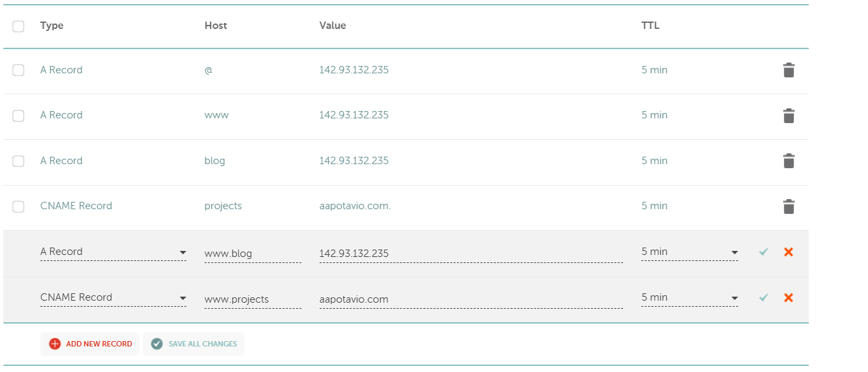Click the Add New Record button
Image resolution: width=868 pixels, height=372 pixels.
90,344
